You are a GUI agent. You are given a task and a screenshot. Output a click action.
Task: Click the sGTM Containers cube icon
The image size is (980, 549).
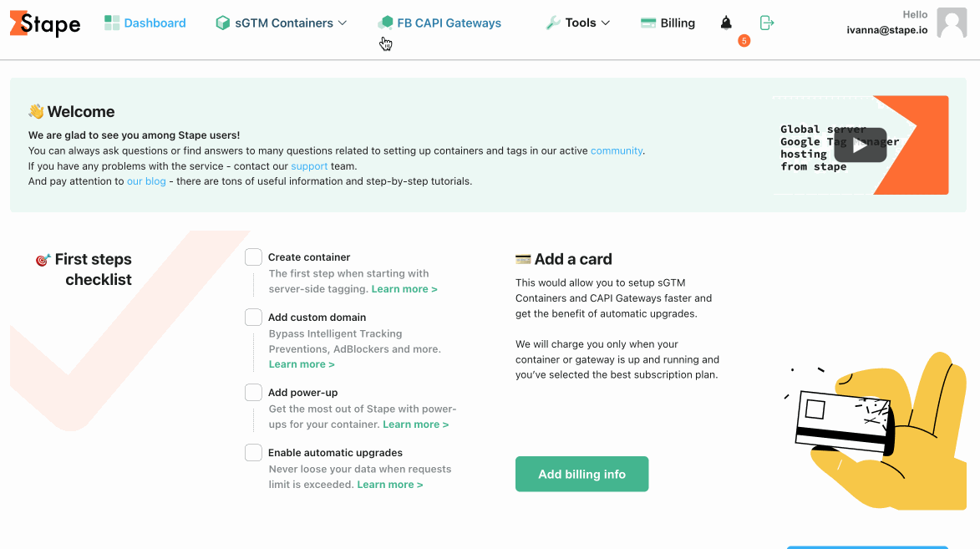click(222, 23)
